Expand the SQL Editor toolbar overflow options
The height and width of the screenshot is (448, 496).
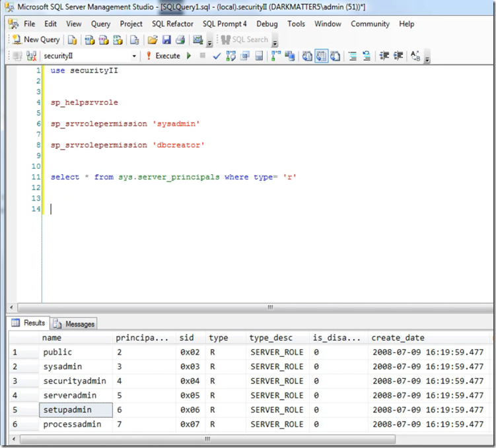[x=427, y=58]
